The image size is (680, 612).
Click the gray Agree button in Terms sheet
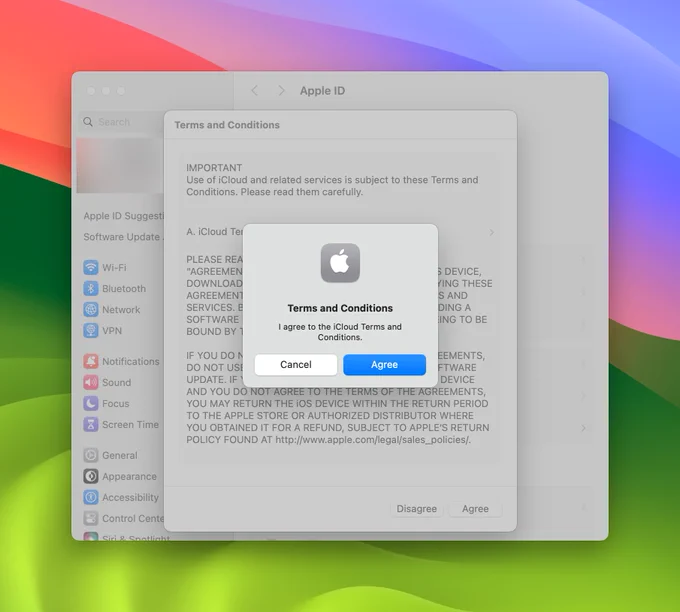tap(475, 509)
